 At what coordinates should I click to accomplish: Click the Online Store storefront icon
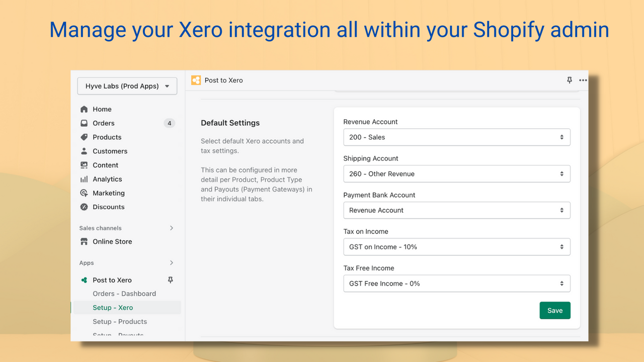(84, 241)
